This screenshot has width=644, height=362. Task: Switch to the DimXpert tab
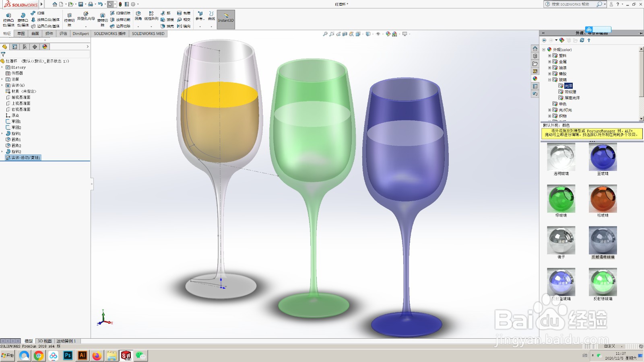coord(80,34)
